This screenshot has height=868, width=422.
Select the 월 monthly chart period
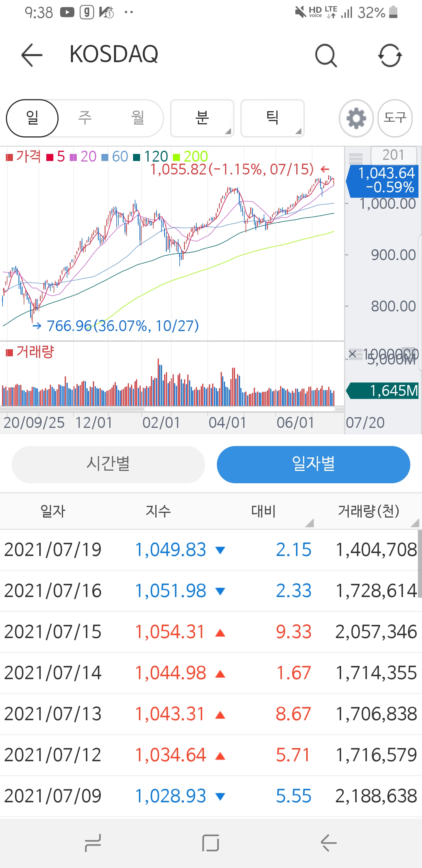pos(137,118)
